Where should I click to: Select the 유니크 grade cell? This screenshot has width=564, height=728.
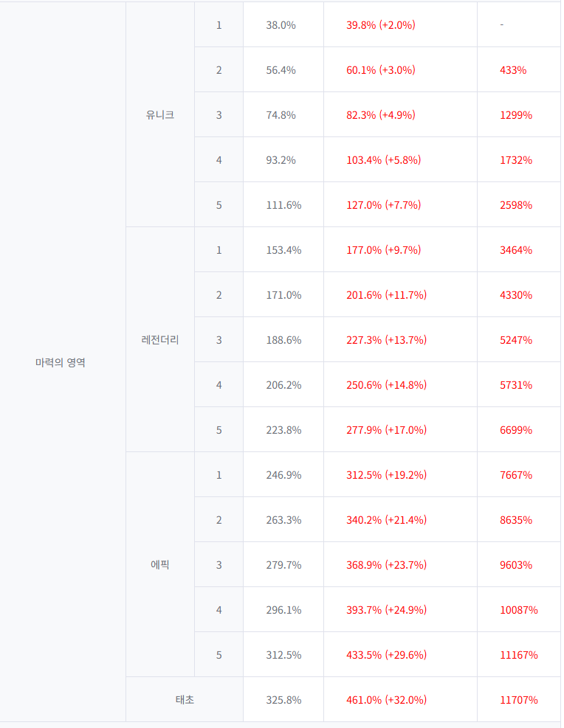160,115
